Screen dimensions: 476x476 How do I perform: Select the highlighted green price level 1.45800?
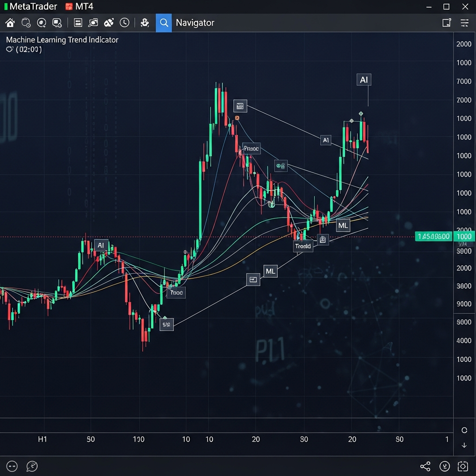[x=433, y=236]
